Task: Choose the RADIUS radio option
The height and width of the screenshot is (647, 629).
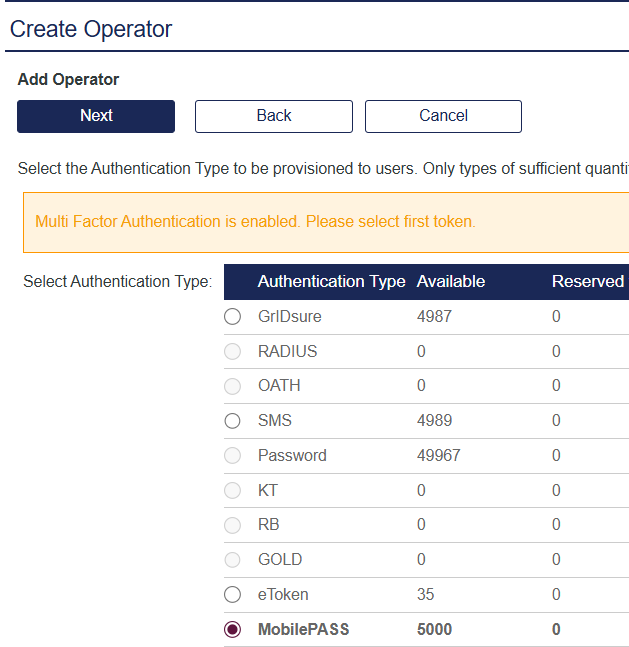Action: pos(233,352)
